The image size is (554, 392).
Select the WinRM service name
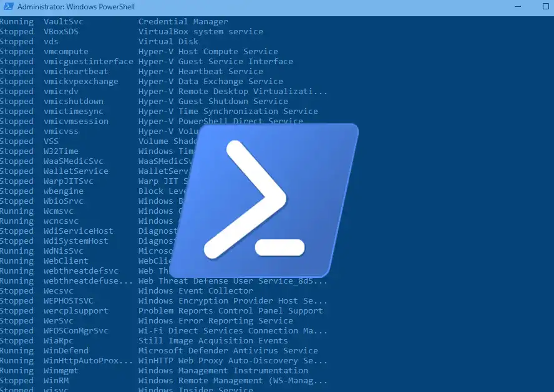[x=56, y=381]
